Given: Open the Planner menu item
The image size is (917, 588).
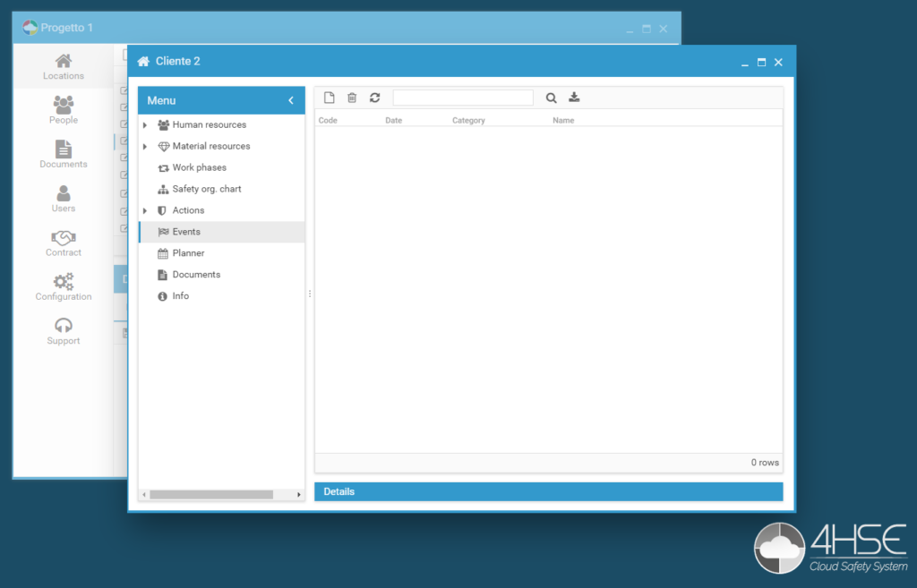Looking at the screenshot, I should tap(188, 253).
